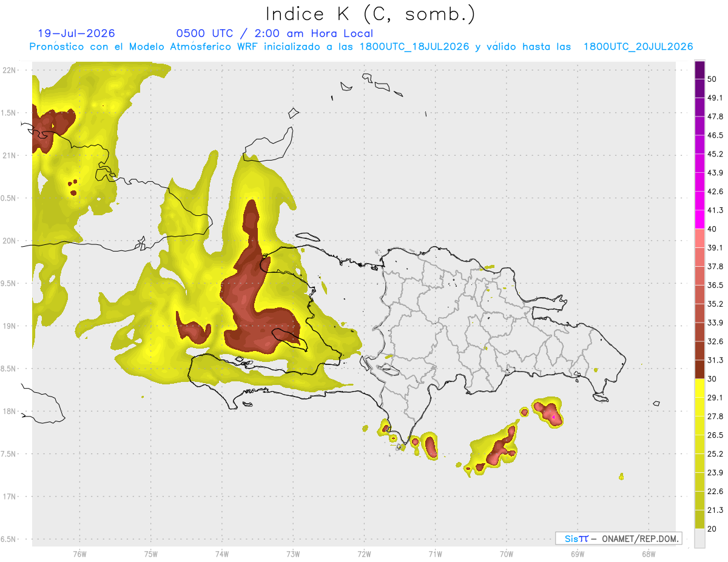Click the colorbar label "46.5"
Screen dimensions: 728x562
(x=715, y=135)
